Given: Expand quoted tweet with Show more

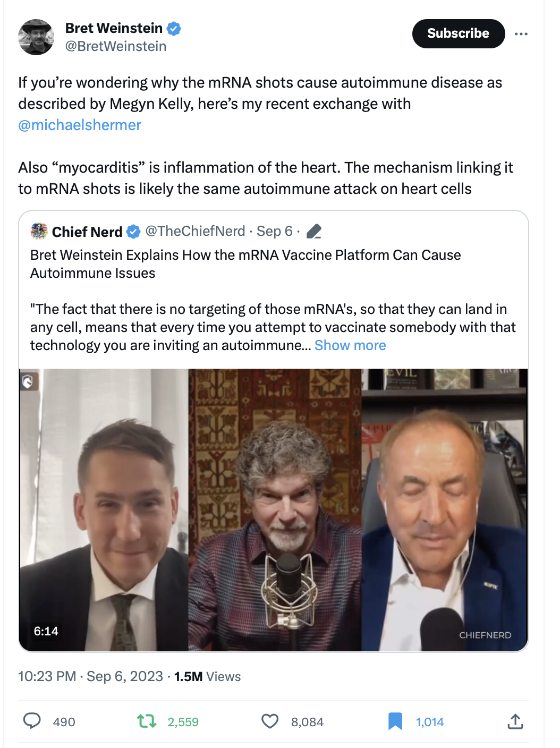Looking at the screenshot, I should pyautogui.click(x=350, y=345).
